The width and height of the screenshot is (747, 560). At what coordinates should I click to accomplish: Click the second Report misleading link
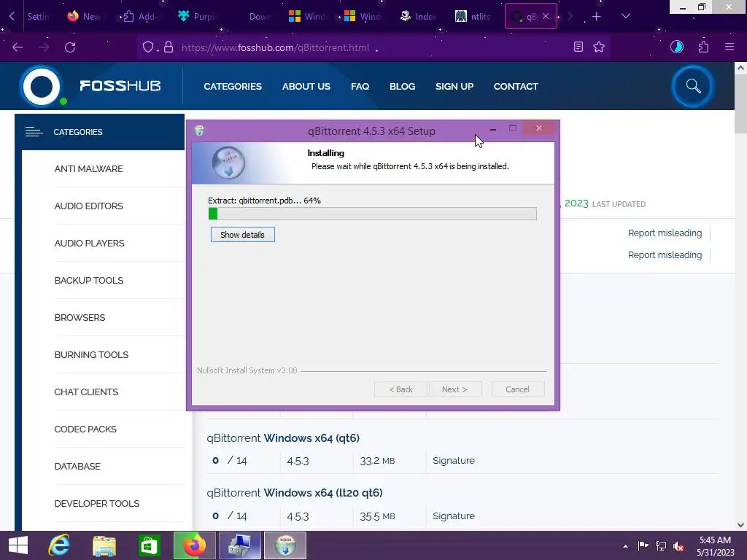(x=665, y=254)
